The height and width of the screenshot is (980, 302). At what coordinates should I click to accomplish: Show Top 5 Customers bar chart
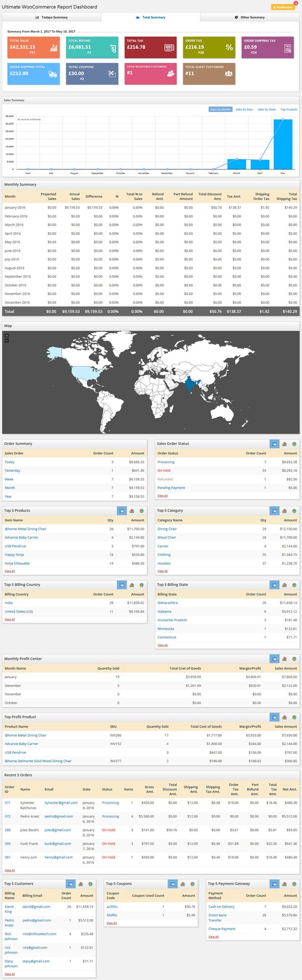81,884
